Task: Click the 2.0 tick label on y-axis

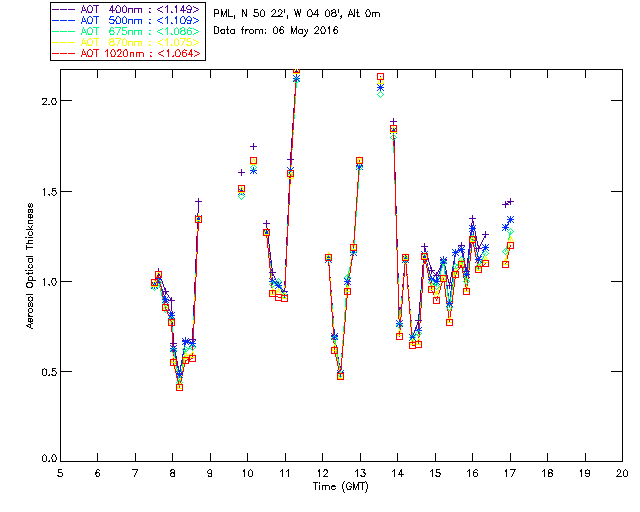Action: point(46,102)
